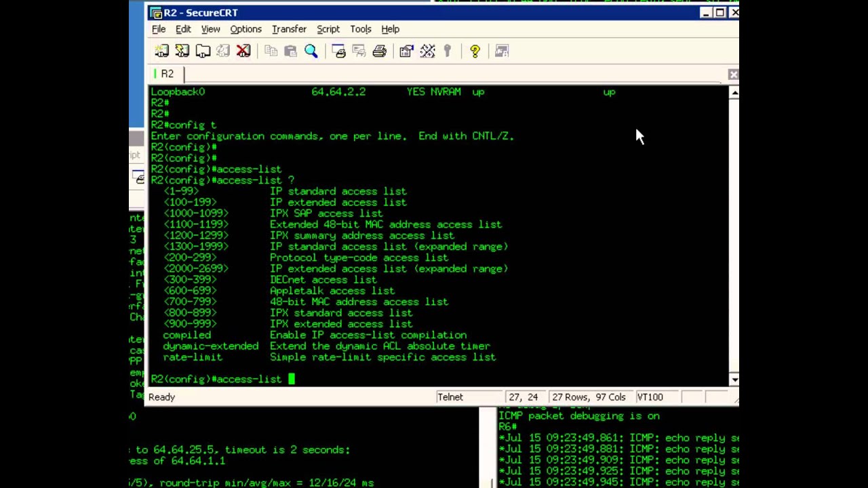
Task: Click the 'R2#config t' command line
Action: (184, 125)
